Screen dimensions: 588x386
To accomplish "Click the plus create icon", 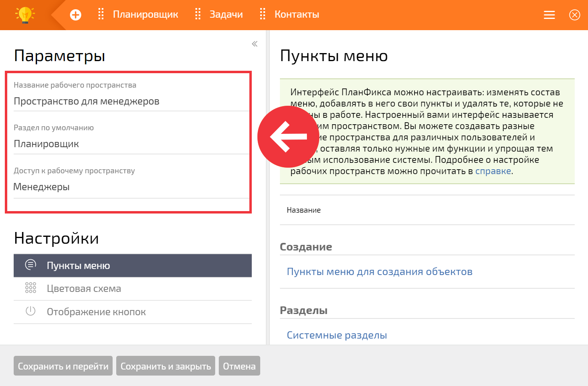I will 76,15.
